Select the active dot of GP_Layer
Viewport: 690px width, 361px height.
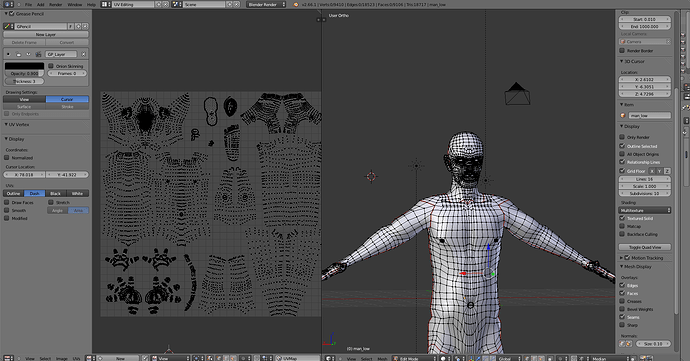(8, 54)
